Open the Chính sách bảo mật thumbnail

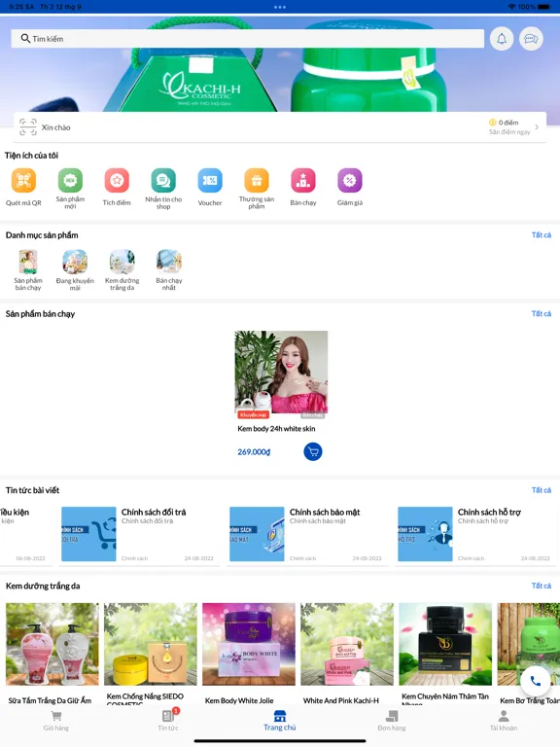point(257,534)
